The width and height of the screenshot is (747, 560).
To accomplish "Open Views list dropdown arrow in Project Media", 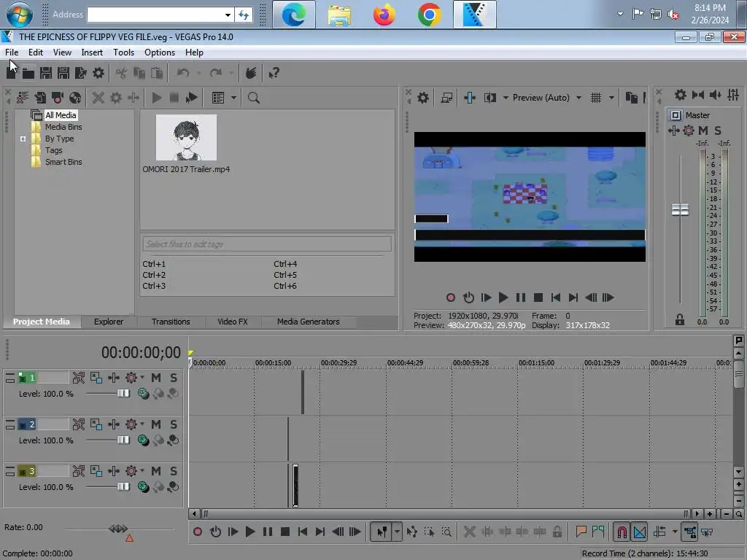I will pos(233,98).
